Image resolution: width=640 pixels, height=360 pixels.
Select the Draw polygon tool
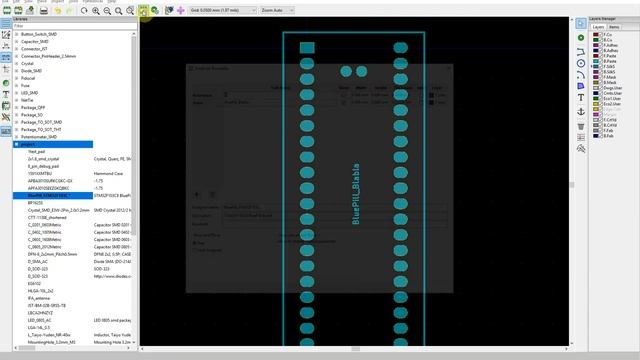pyautogui.click(x=581, y=86)
